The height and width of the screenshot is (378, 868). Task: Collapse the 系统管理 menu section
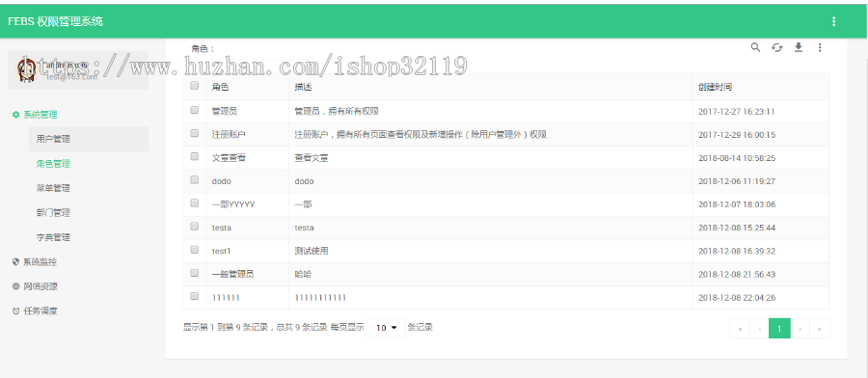(40, 115)
